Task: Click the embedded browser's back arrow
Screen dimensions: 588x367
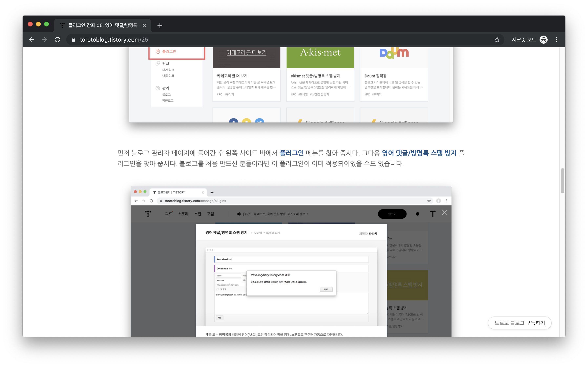Action: [x=136, y=201]
